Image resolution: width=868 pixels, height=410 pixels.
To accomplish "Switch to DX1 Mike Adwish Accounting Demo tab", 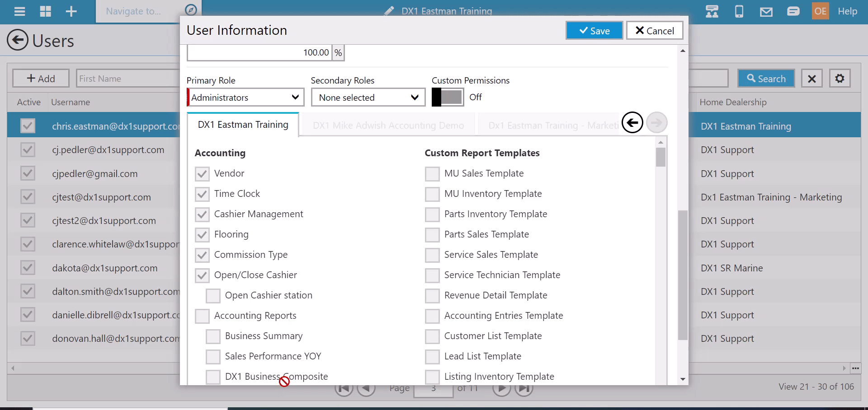I will (x=388, y=125).
